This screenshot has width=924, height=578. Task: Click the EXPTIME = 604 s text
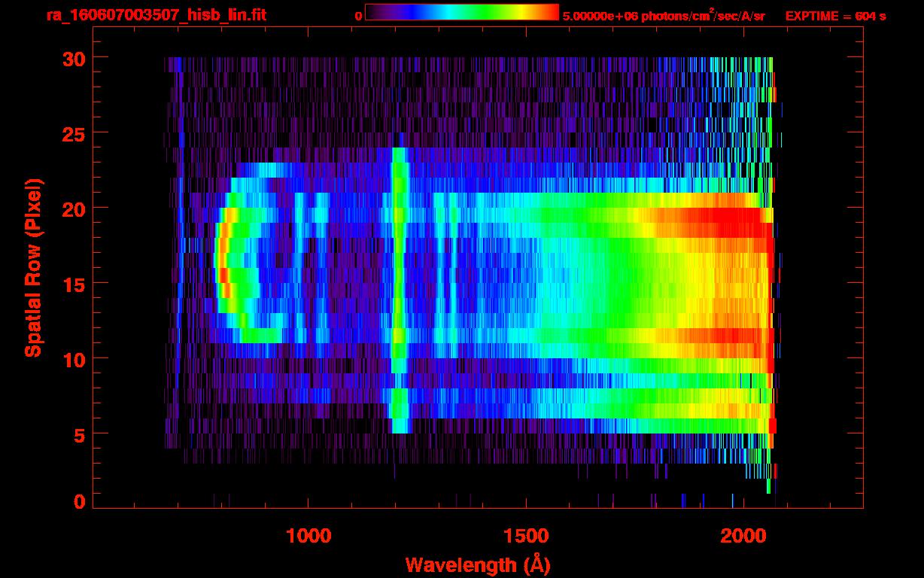835,16
